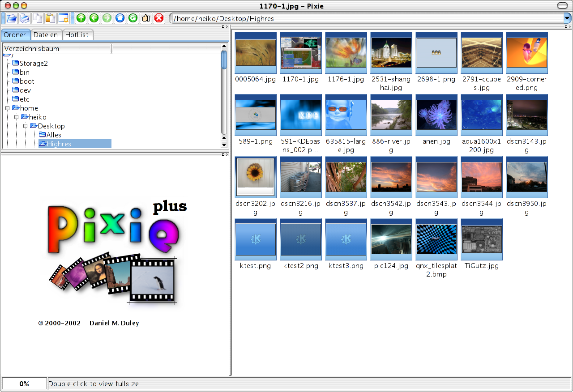Click the Alles folder icon in tree
This screenshot has height=392, width=573.
pos(43,135)
